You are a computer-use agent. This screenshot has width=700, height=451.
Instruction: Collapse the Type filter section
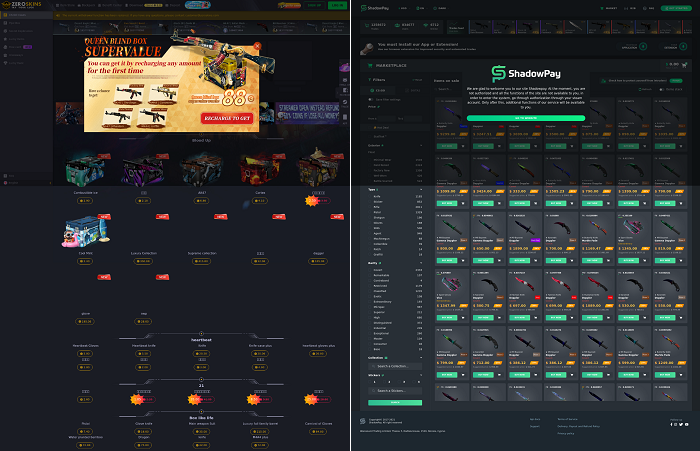[421, 189]
